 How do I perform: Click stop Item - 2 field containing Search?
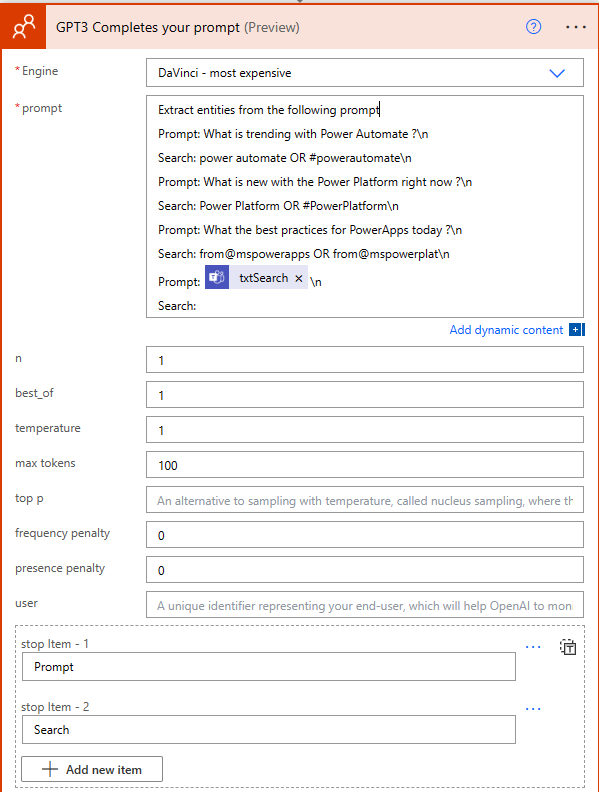tap(269, 729)
